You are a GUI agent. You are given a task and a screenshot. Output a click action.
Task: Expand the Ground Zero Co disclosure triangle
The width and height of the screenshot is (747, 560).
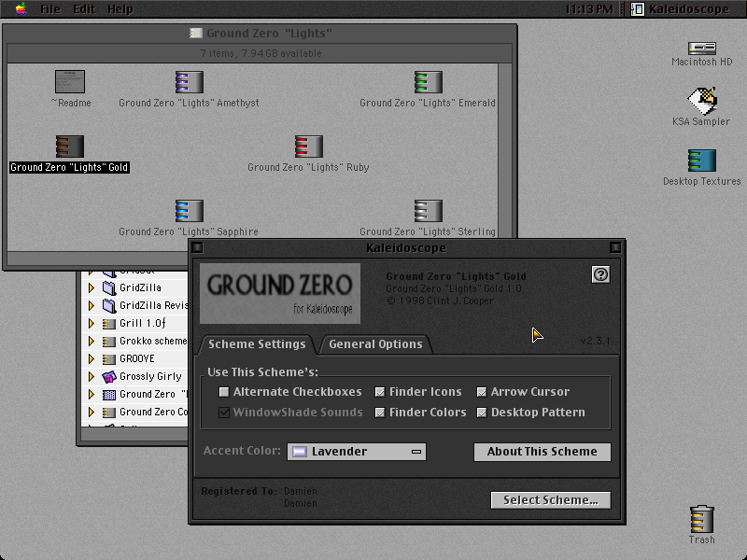coord(91,413)
